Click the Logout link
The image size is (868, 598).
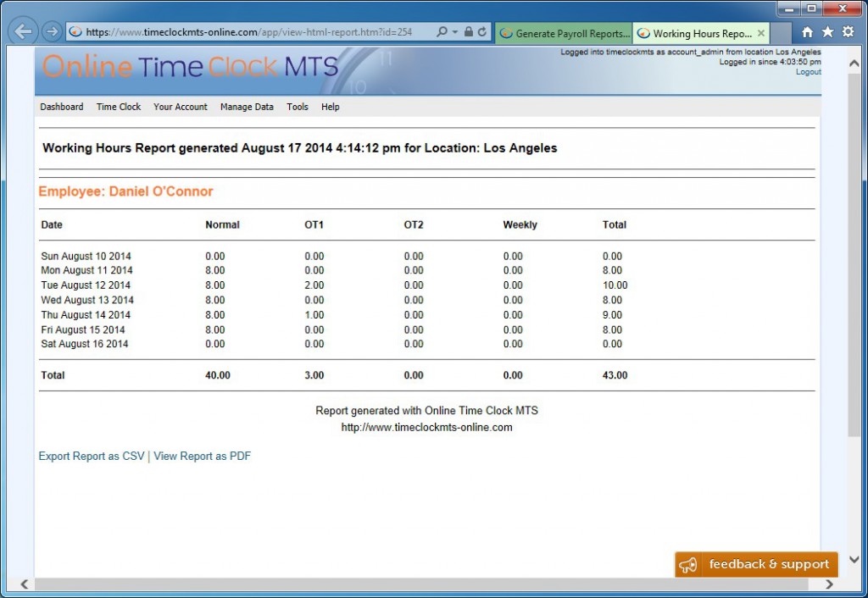click(x=807, y=71)
